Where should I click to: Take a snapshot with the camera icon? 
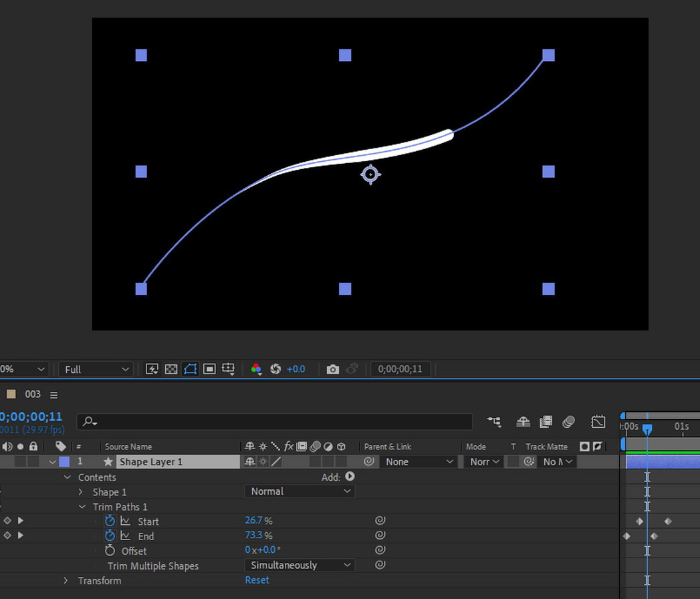coord(332,369)
